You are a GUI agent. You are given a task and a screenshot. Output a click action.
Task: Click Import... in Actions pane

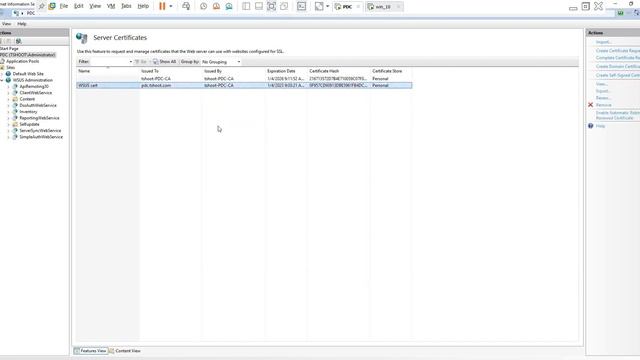(x=604, y=42)
